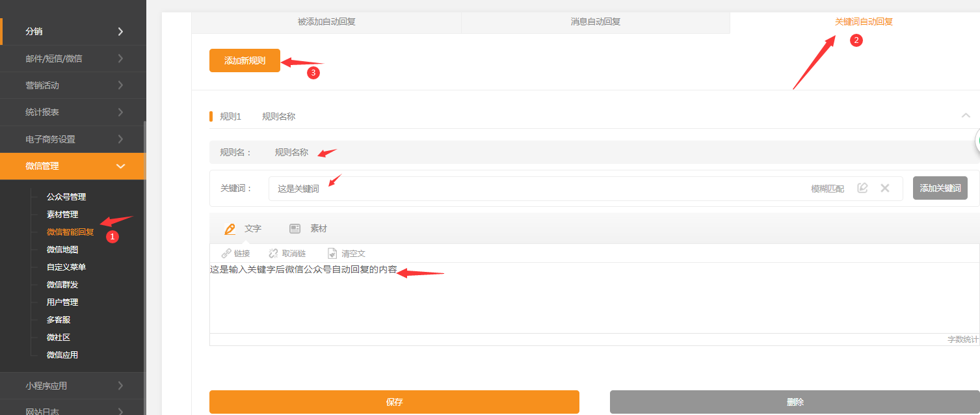
Task: Expand the 分销 sidebar menu
Action: pos(120,31)
